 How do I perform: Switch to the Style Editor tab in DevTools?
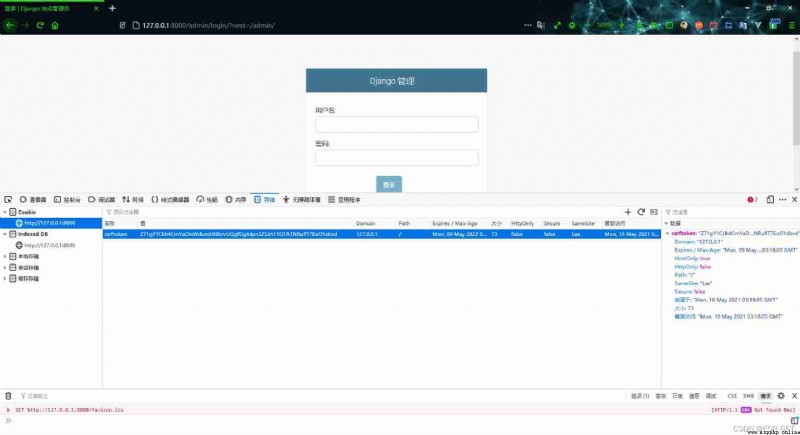point(170,199)
